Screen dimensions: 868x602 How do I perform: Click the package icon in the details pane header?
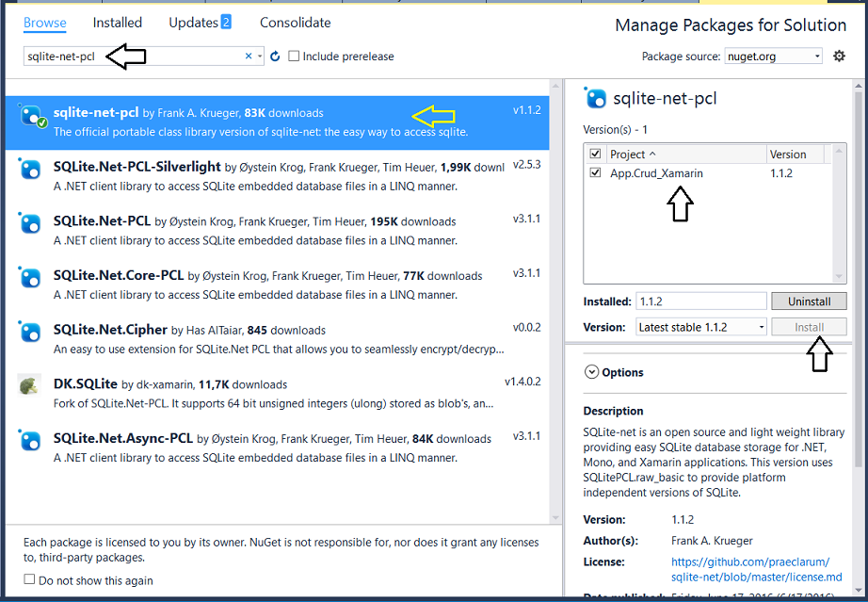[x=595, y=97]
